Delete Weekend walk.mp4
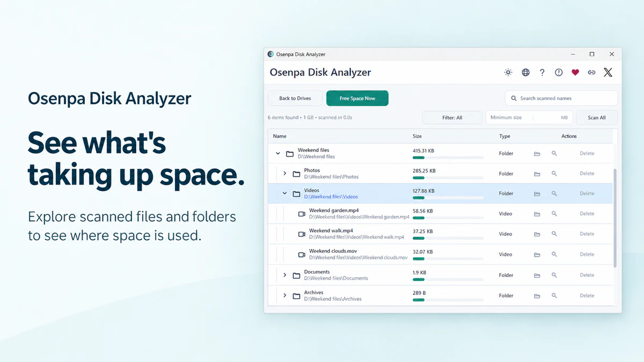Viewport: 644px width, 362px height. tap(587, 234)
